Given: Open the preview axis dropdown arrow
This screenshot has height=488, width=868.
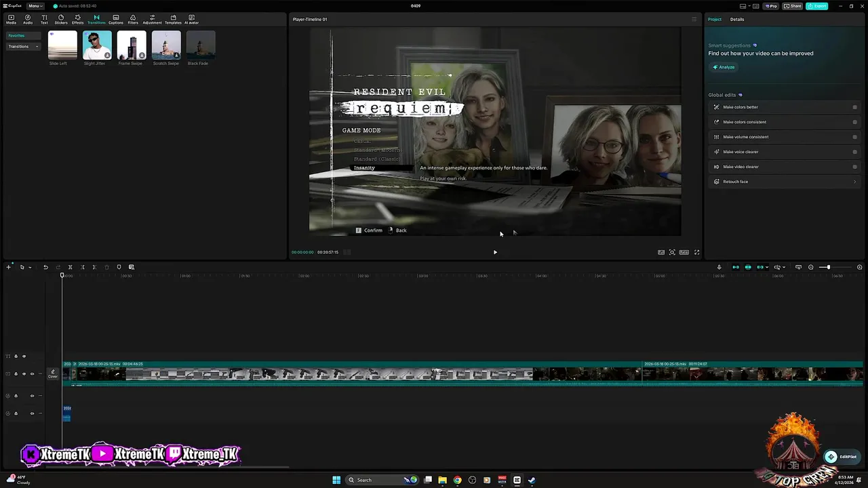Looking at the screenshot, I should (784, 267).
